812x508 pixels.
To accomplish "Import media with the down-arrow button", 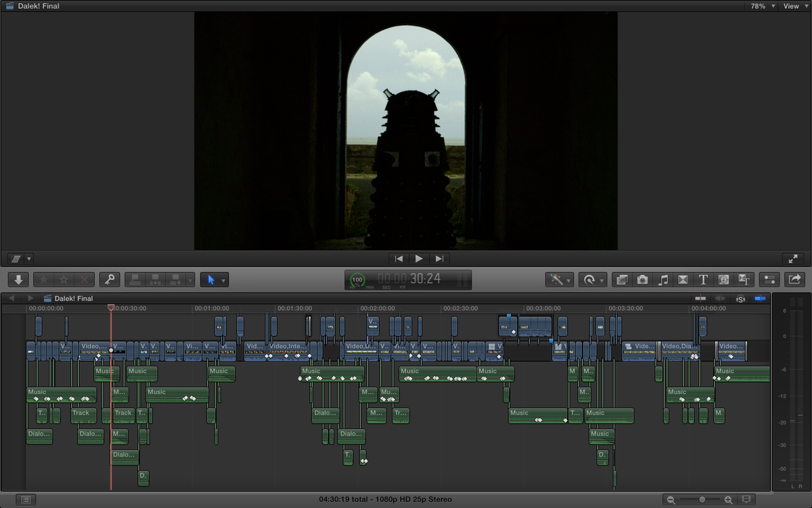I will [18, 279].
